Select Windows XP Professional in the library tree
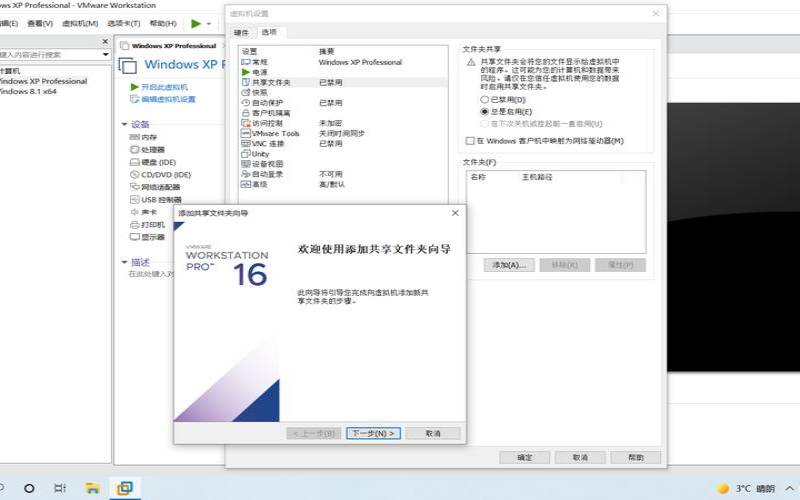800x500 pixels. click(x=43, y=81)
